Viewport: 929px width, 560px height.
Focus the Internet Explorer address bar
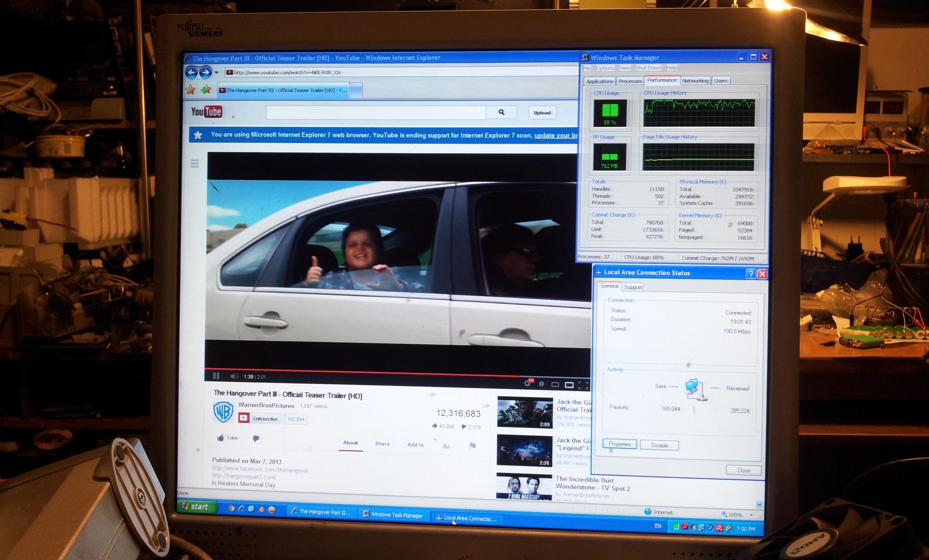pos(402,72)
